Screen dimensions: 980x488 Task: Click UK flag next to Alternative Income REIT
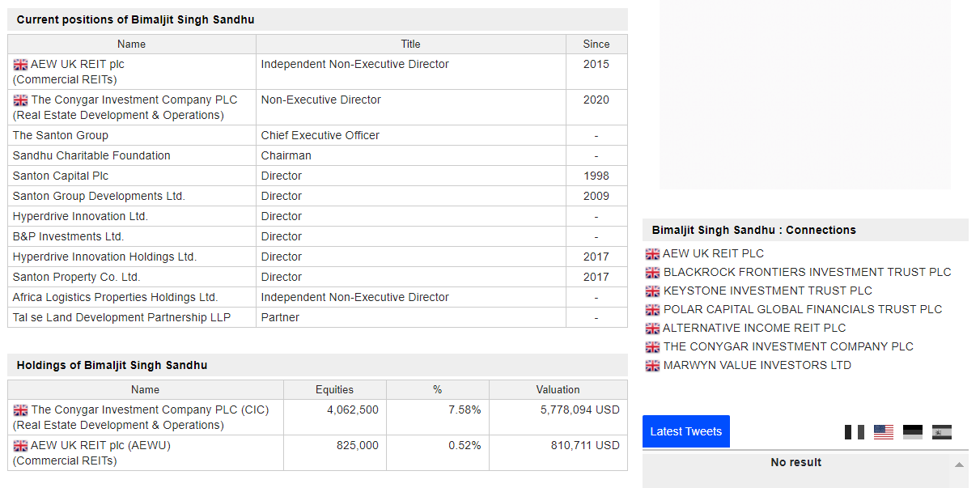click(x=652, y=329)
